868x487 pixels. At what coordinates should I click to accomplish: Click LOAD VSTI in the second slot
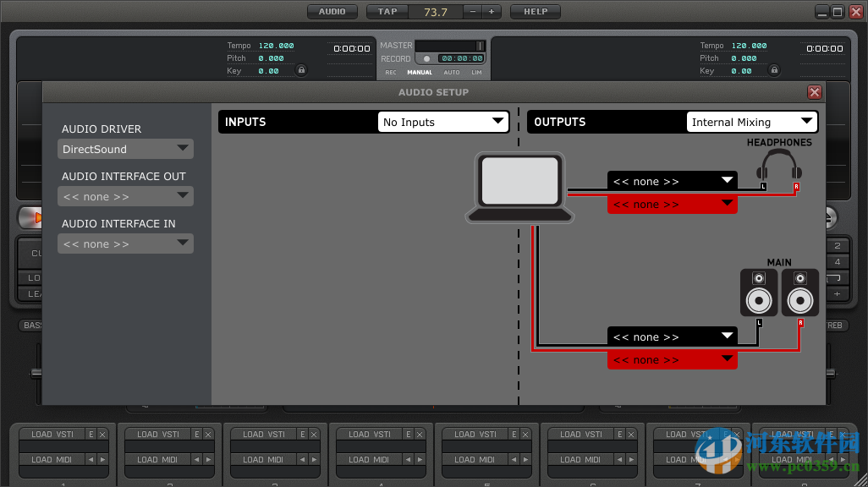[158, 435]
